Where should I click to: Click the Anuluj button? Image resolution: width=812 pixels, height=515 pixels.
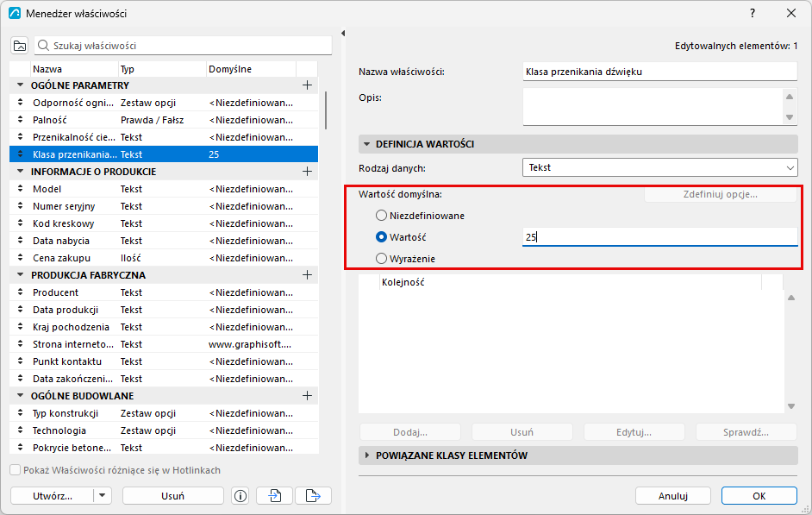click(x=672, y=496)
